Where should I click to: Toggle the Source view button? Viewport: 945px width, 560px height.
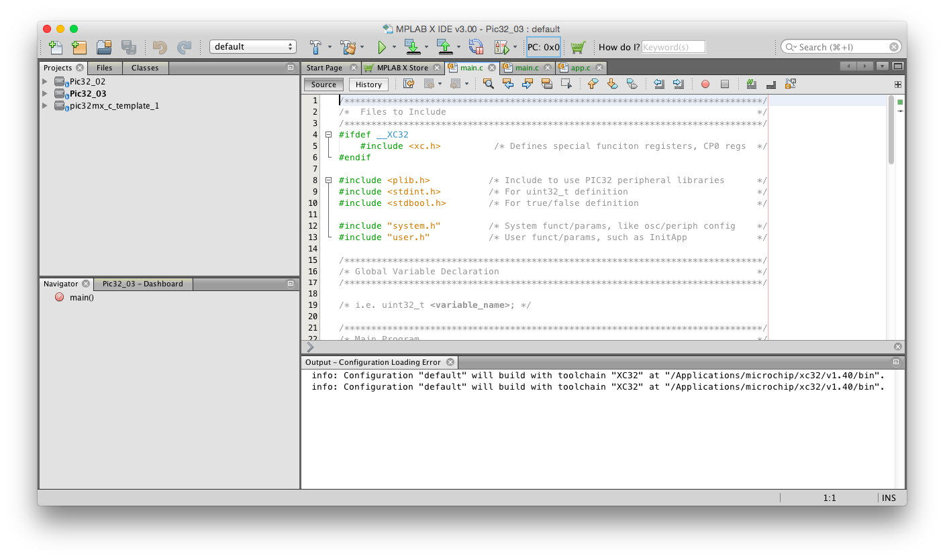(x=324, y=85)
